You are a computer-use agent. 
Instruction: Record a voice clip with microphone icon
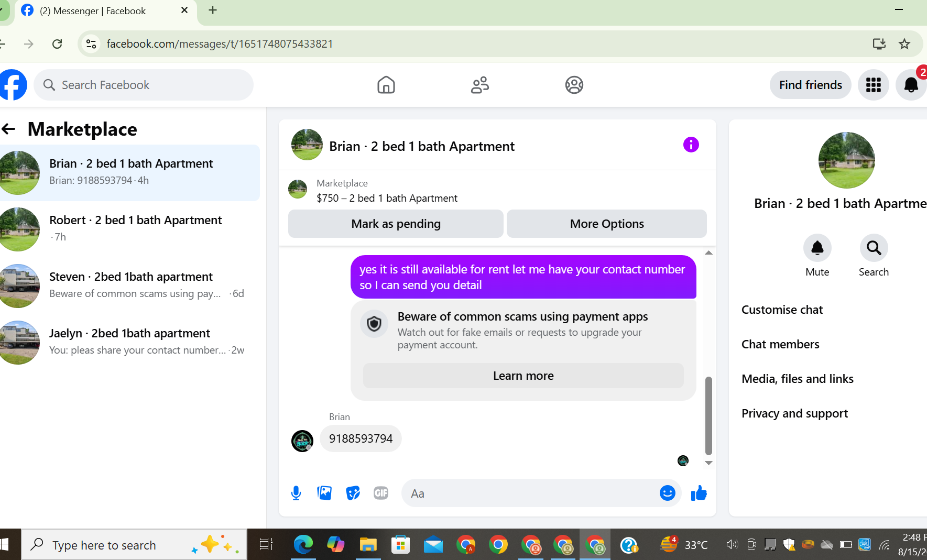pyautogui.click(x=296, y=493)
